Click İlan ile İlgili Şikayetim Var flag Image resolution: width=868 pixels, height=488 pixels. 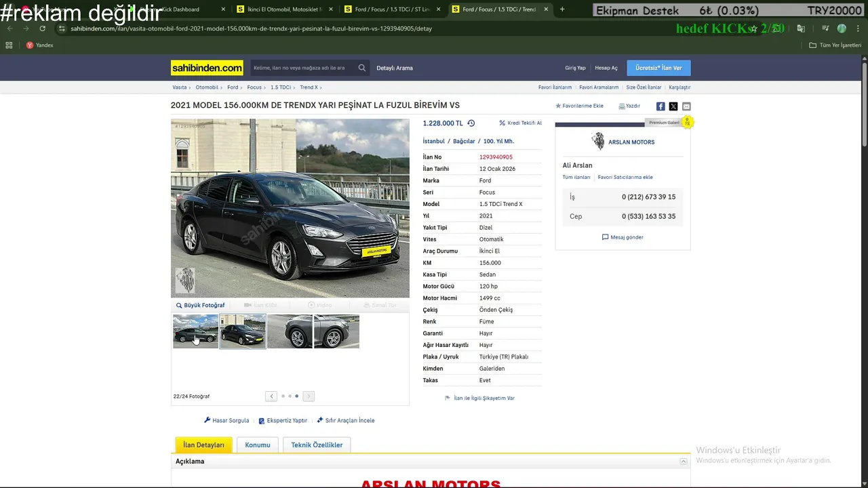479,398
